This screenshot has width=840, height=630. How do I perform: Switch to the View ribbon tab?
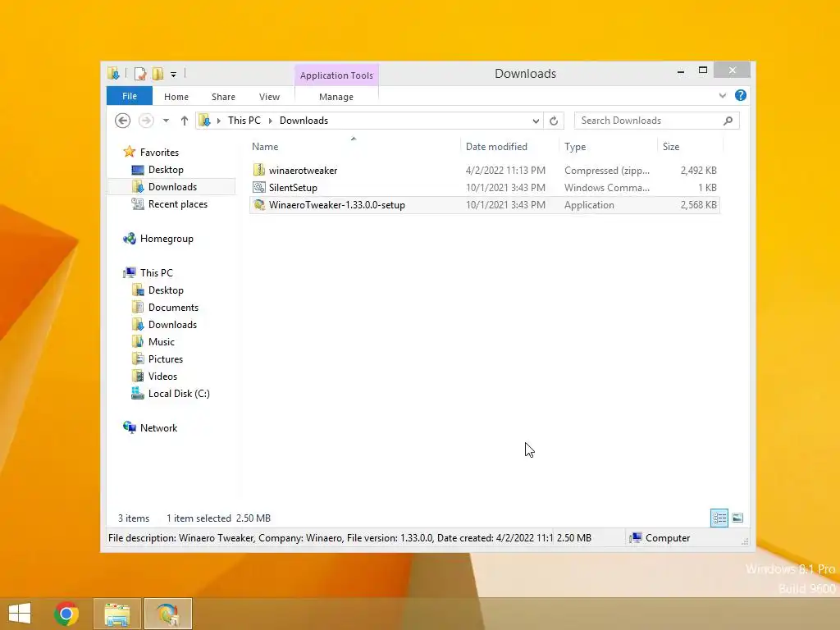(269, 97)
